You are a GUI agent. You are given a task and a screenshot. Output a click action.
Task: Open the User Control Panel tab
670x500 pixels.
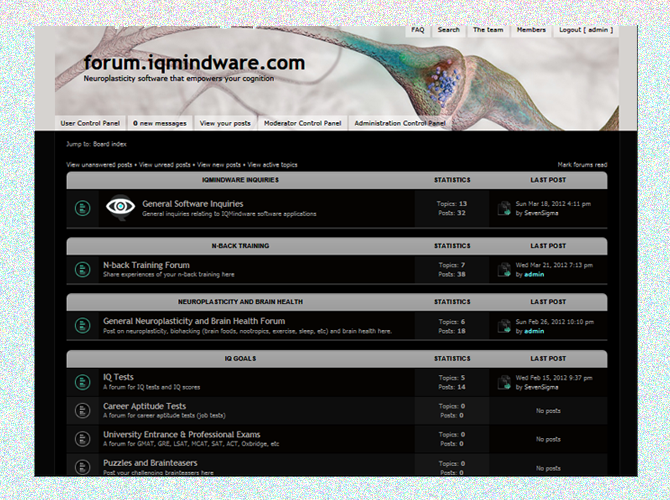coord(90,123)
